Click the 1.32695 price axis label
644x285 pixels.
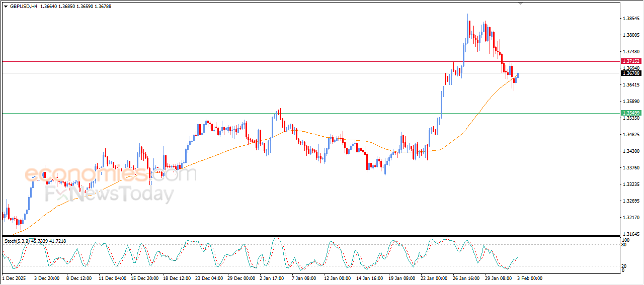click(631, 201)
